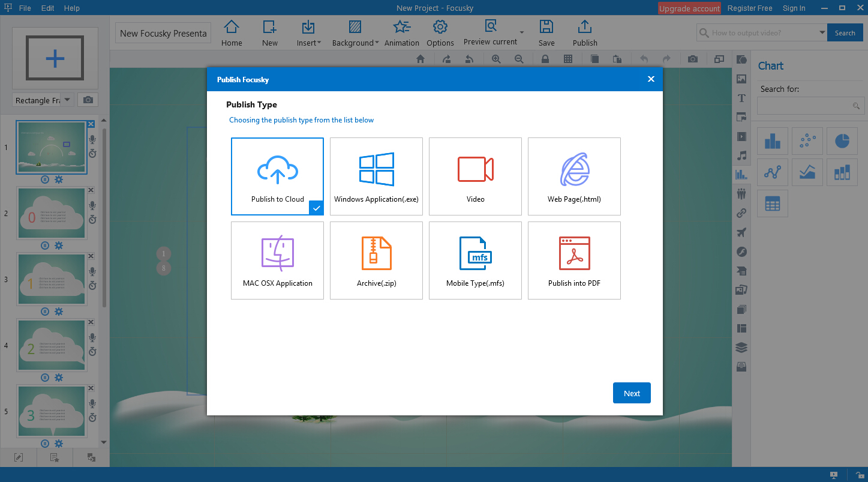Screen dimensions: 868x482
Task: Expand the Preview dropdown arrow
Action: (522, 32)
